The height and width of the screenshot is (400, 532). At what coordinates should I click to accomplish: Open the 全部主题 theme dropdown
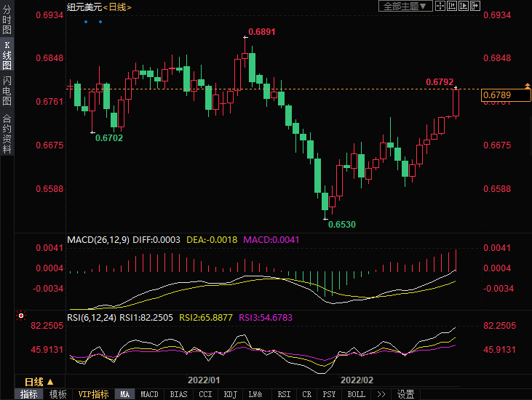click(x=406, y=6)
